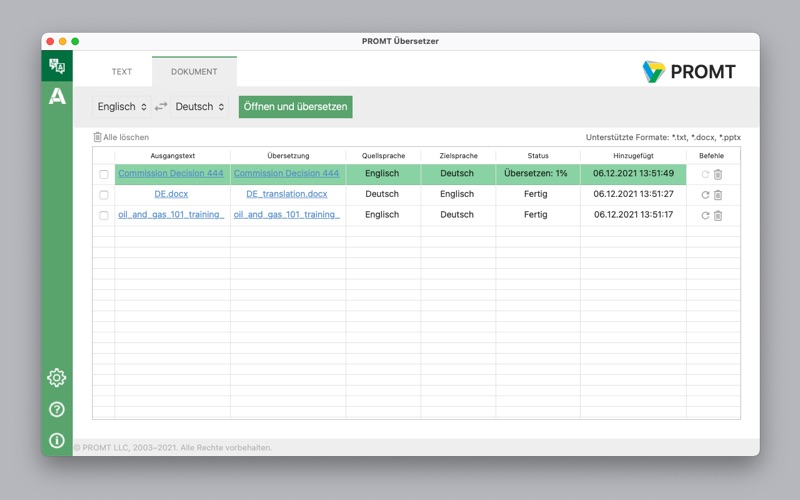The width and height of the screenshot is (800, 500).
Task: Check the DE.docx row checkbox
Action: [x=104, y=195]
